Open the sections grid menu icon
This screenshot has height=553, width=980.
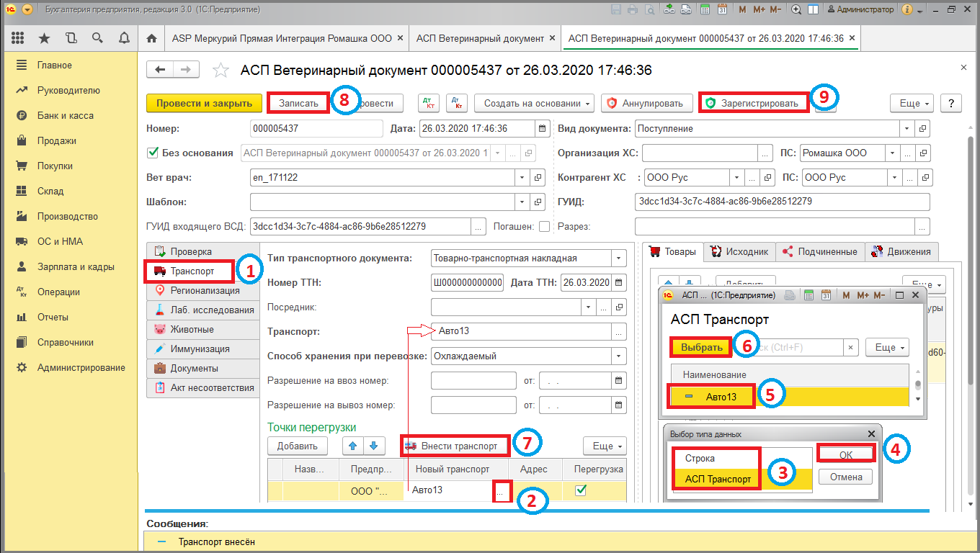pos(18,38)
